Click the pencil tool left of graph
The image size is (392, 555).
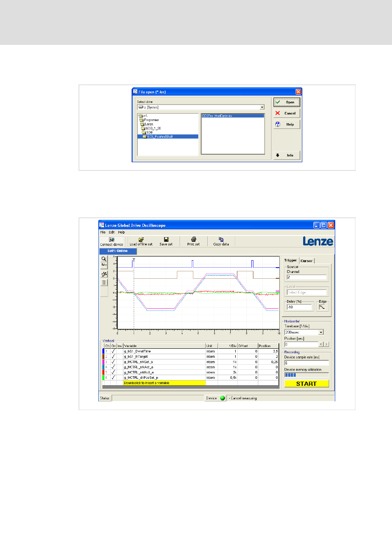point(104,274)
